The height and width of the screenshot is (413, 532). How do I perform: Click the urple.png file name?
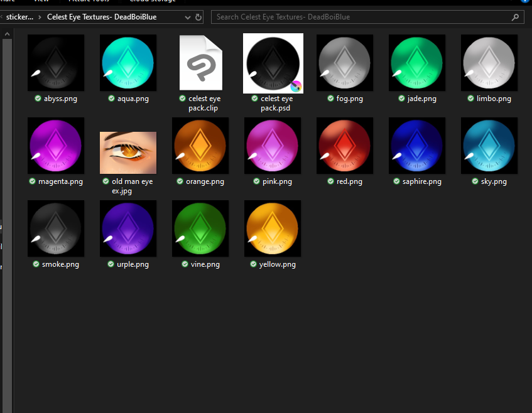133,264
